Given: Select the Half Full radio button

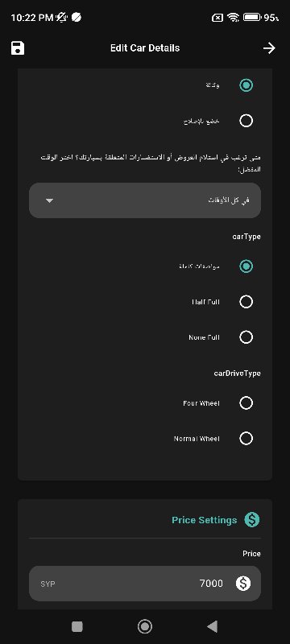Looking at the screenshot, I should (x=246, y=302).
